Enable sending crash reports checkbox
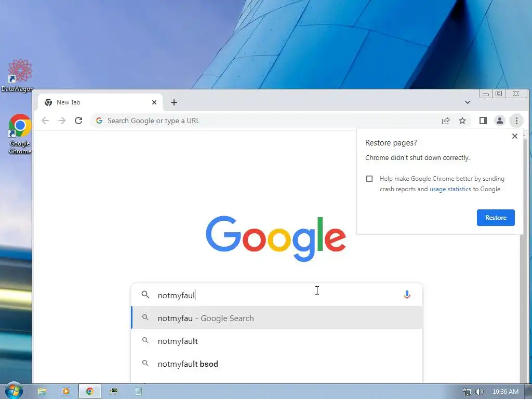Screen dimensions: 532x399 click(x=369, y=179)
